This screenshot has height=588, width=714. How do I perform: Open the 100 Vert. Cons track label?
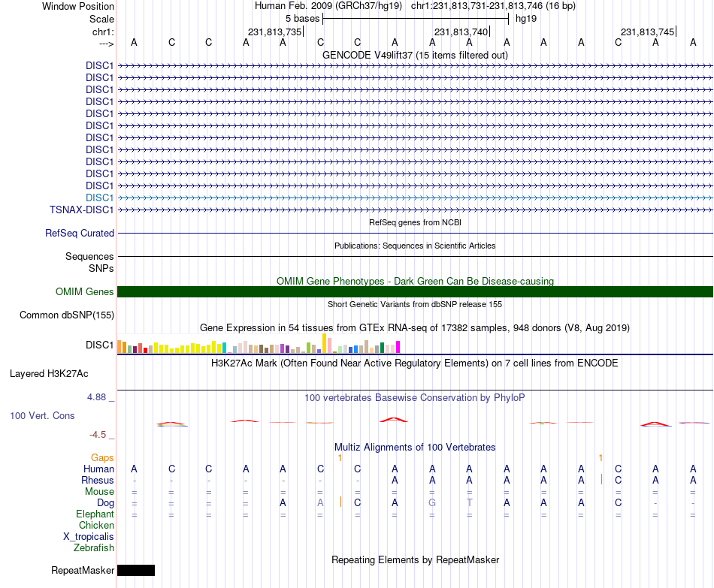click(42, 415)
